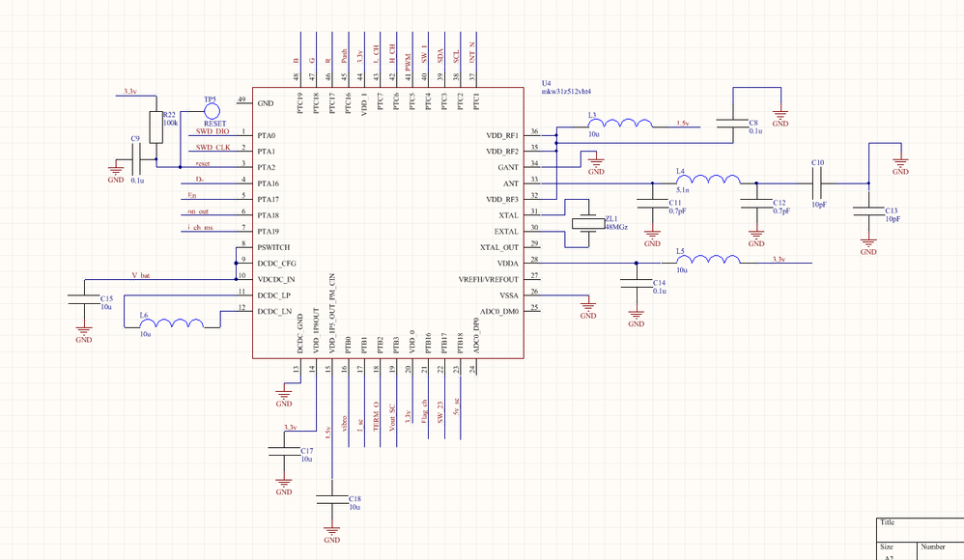Click the V_bat net label

click(x=140, y=274)
